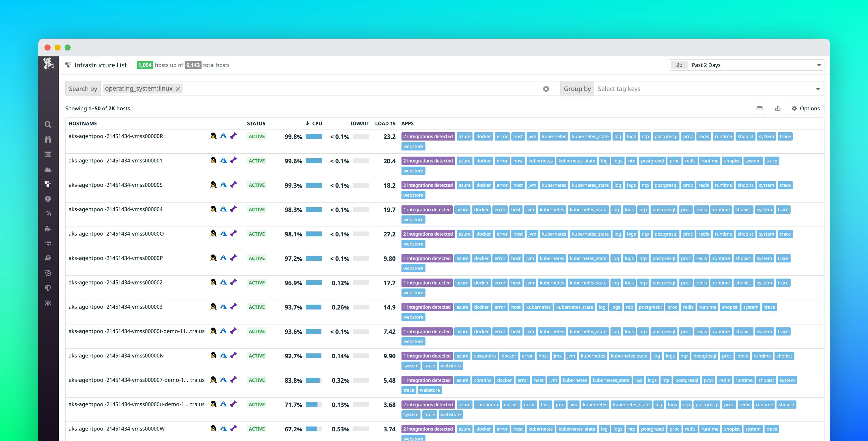The image size is (868, 441).
Task: Open the Search sidebar icon
Action: 48,124
